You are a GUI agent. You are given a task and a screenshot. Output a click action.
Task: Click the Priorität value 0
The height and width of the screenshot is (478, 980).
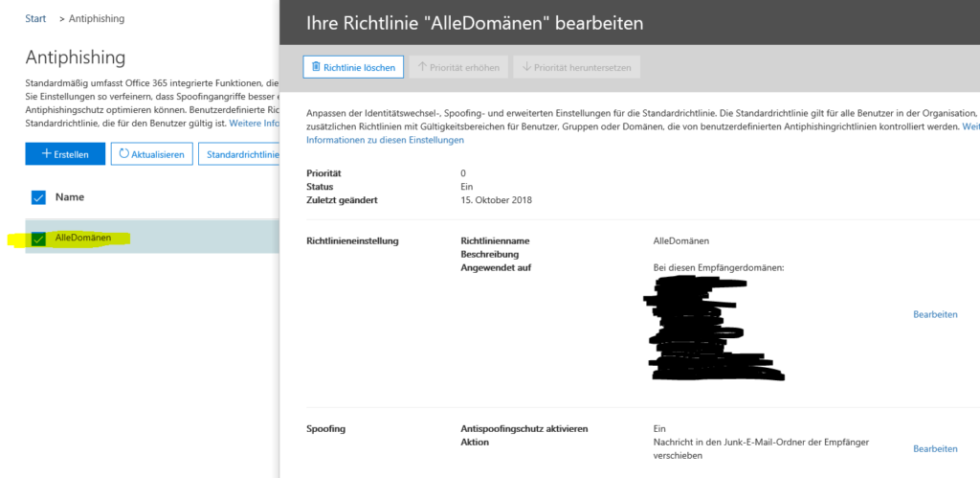click(463, 173)
